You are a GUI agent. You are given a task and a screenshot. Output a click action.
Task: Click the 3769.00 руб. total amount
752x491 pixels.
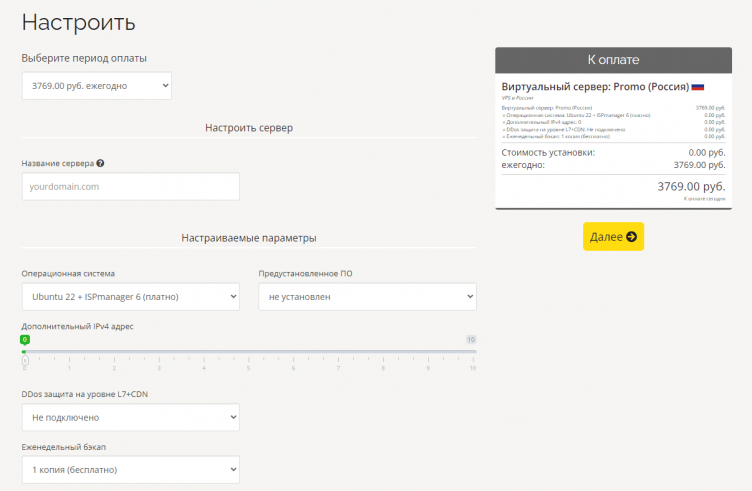coord(691,187)
